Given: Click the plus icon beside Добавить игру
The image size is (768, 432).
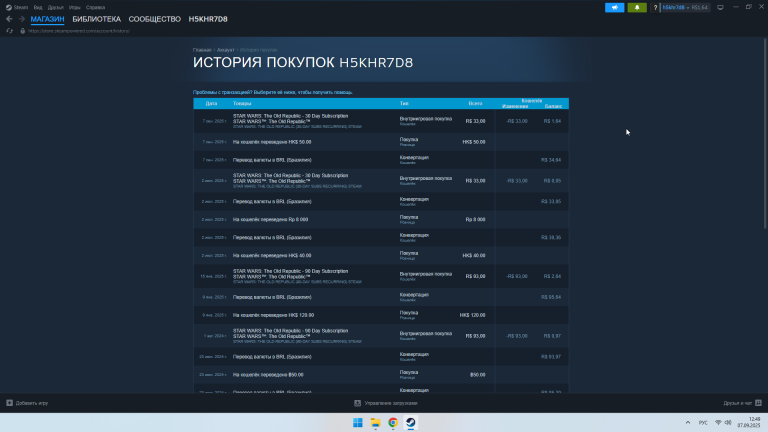Looking at the screenshot, I should click(x=9, y=403).
